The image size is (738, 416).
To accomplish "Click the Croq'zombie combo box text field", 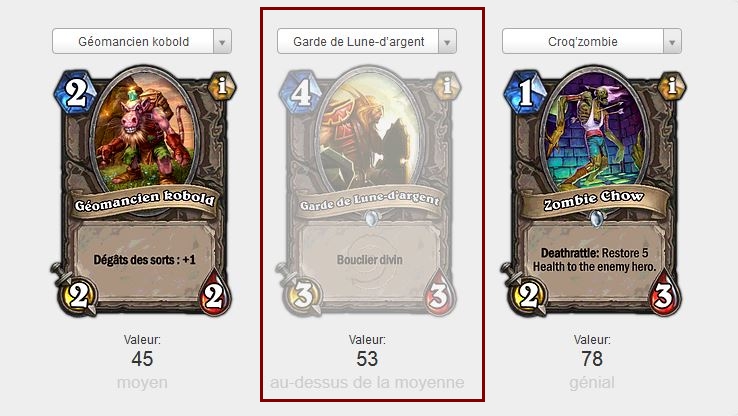I will 583,41.
